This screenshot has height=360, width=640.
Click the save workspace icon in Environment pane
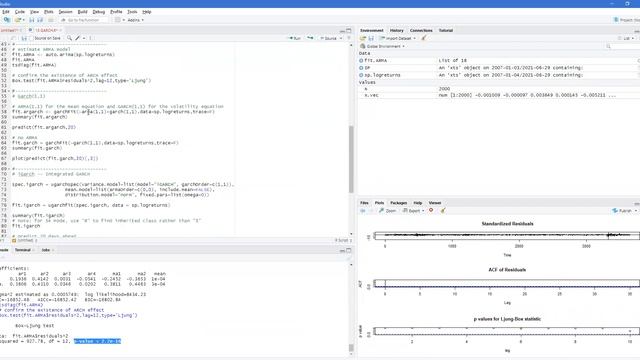pyautogui.click(x=371, y=38)
